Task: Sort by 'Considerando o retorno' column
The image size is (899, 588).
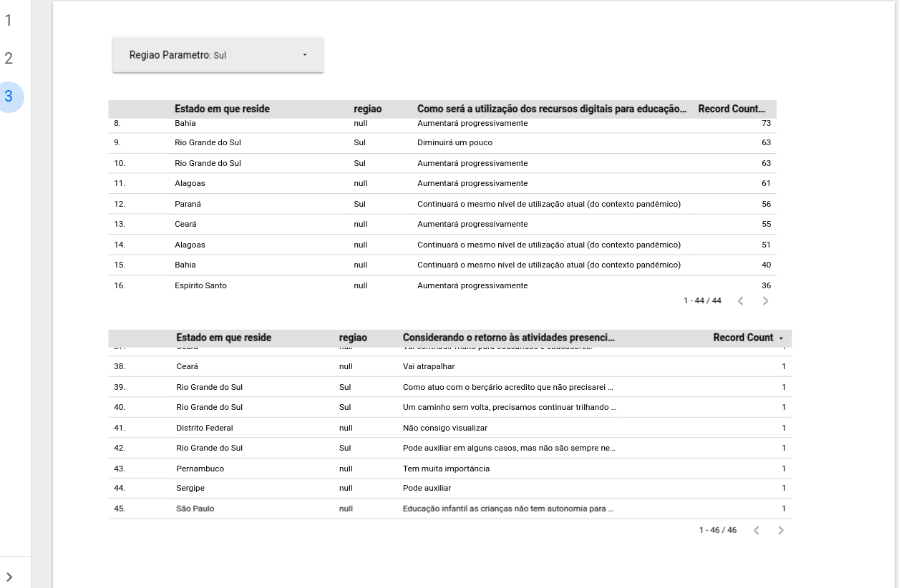Action: point(508,338)
